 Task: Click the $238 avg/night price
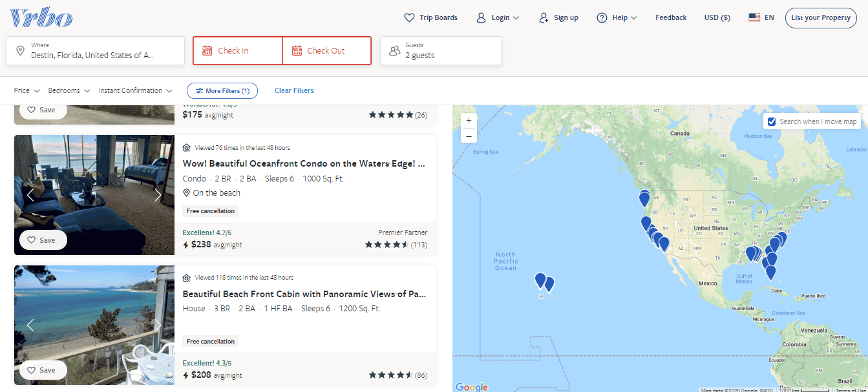[x=213, y=245]
